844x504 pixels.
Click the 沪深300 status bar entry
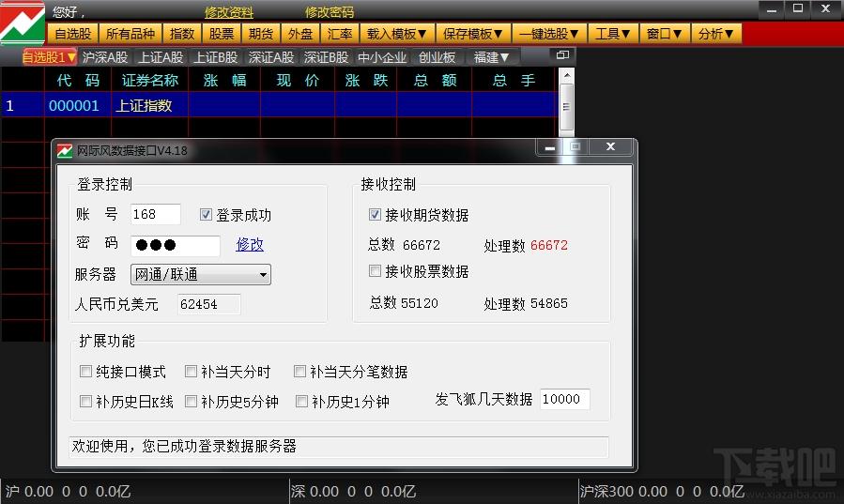(662, 491)
